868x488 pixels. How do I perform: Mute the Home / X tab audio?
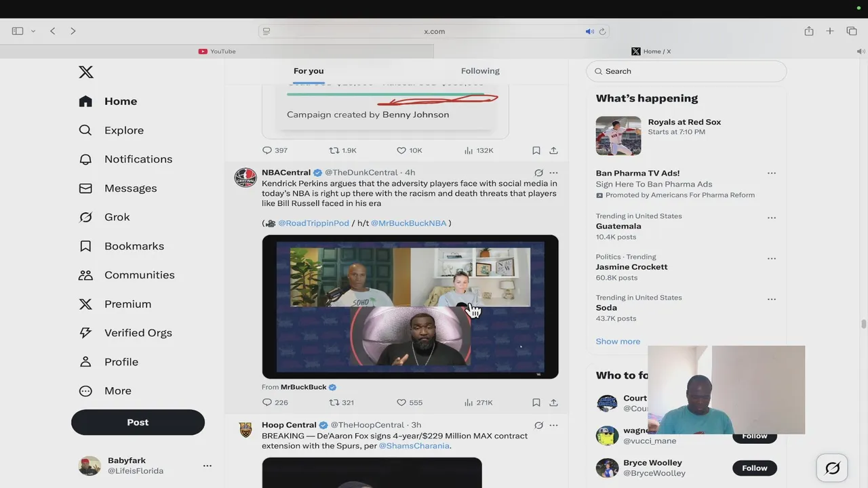point(861,52)
